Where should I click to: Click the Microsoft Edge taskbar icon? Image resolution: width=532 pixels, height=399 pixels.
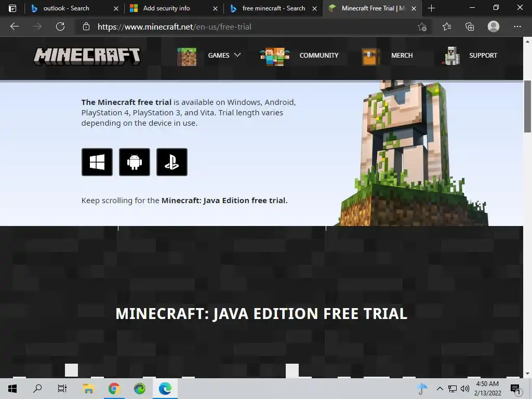pyautogui.click(x=165, y=389)
